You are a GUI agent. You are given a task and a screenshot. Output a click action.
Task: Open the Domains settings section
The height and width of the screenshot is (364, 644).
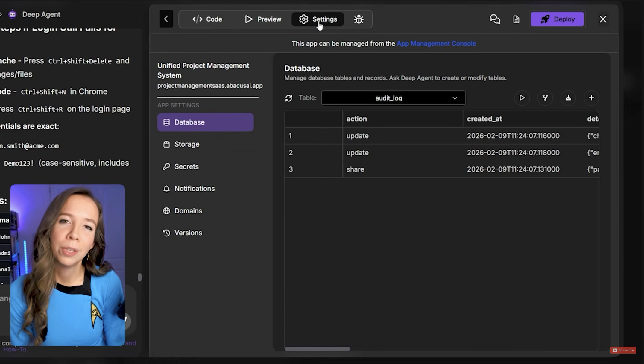tap(188, 211)
